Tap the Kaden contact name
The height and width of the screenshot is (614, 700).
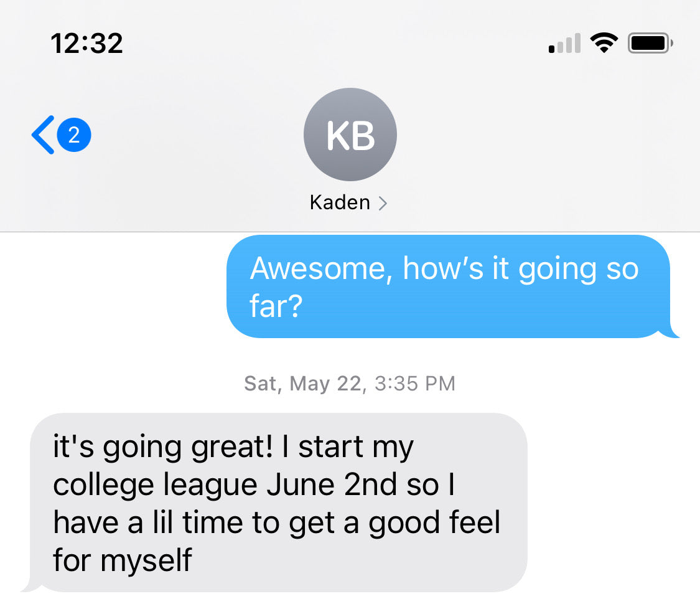(x=340, y=202)
